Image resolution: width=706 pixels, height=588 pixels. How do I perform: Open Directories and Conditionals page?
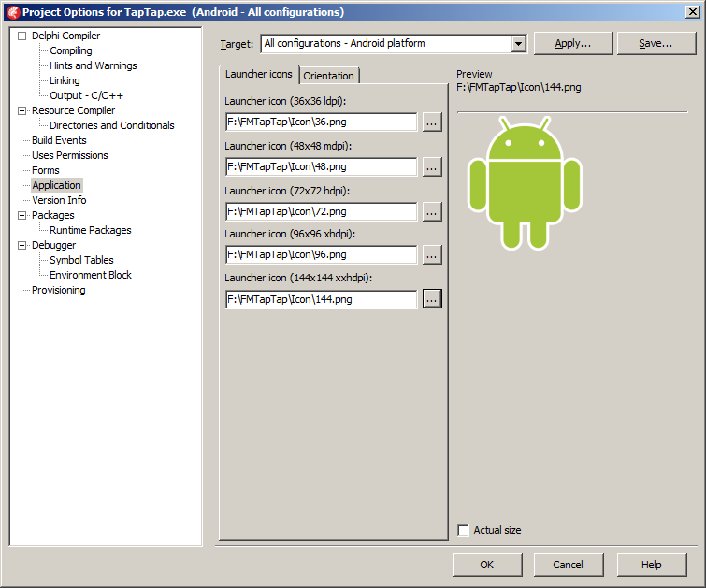click(x=111, y=125)
